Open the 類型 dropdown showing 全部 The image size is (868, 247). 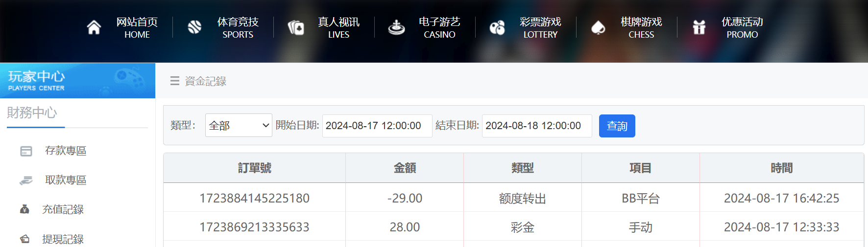coord(239,126)
